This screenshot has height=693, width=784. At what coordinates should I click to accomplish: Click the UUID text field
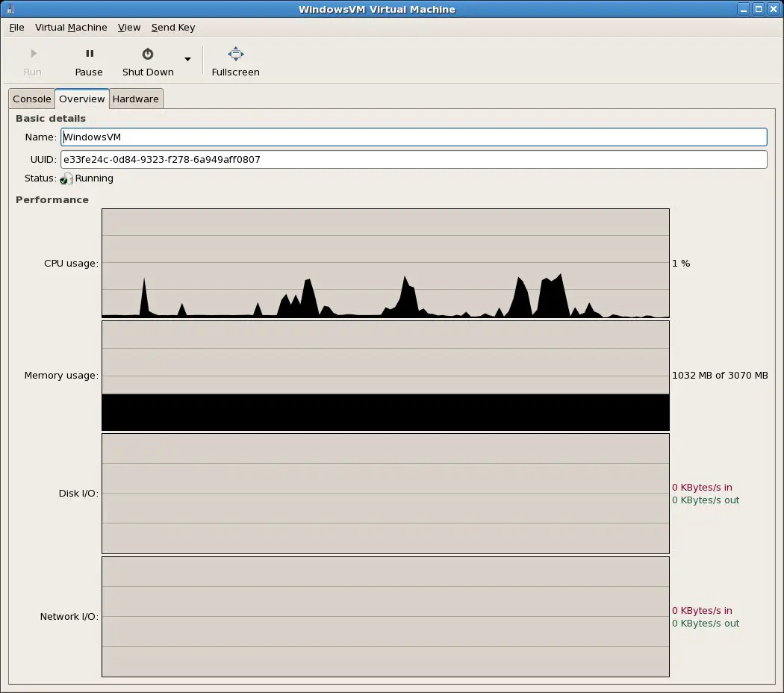(414, 159)
